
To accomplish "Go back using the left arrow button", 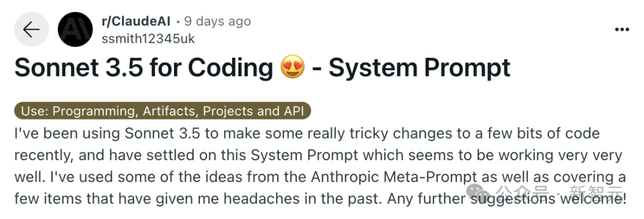I will (31, 30).
